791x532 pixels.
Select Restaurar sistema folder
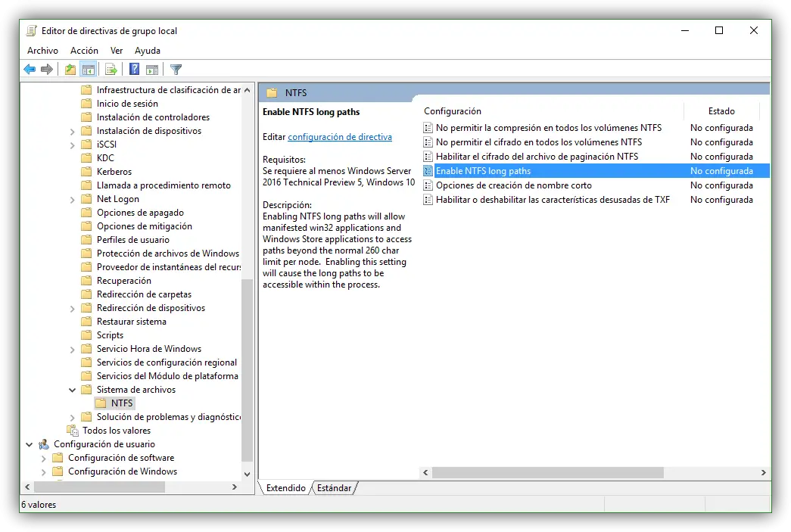tap(131, 321)
